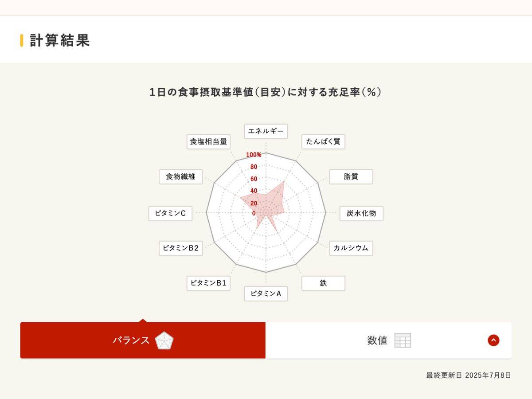Viewport: 532px width, 399px height.
Task: Click the 脂質 chart label
Action: pyautogui.click(x=351, y=176)
